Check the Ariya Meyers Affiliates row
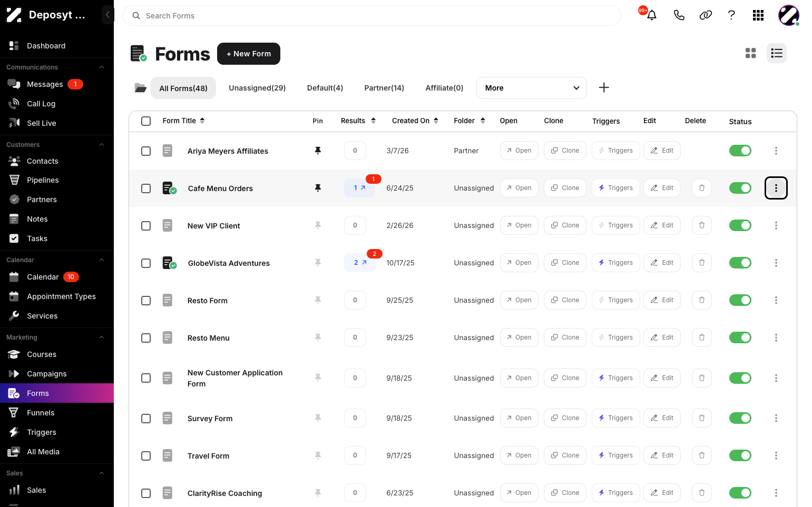The image size is (812, 507). (146, 151)
